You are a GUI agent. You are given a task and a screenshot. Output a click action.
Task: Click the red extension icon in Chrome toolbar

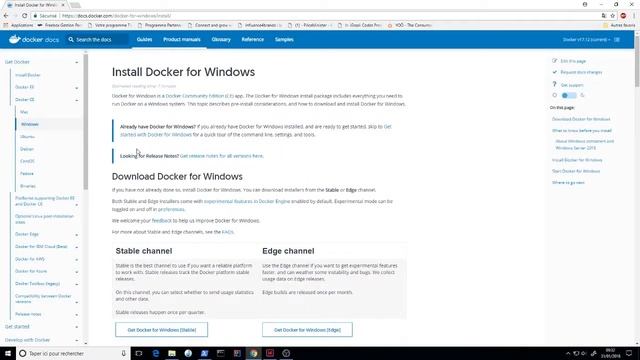tap(623, 16)
